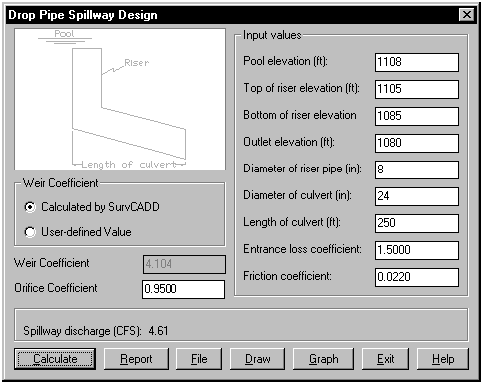484x384 pixels.
Task: Click the Length of culvert field
Action: point(417,223)
